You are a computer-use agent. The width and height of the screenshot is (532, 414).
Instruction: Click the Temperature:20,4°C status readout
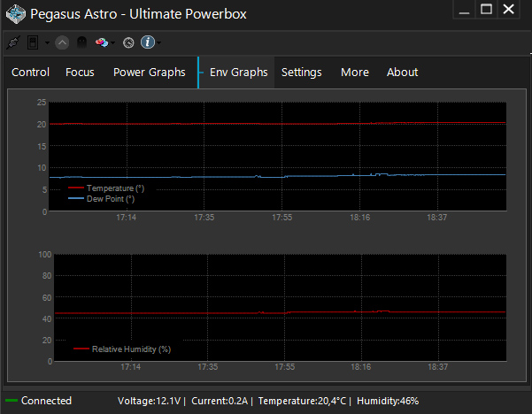302,401
